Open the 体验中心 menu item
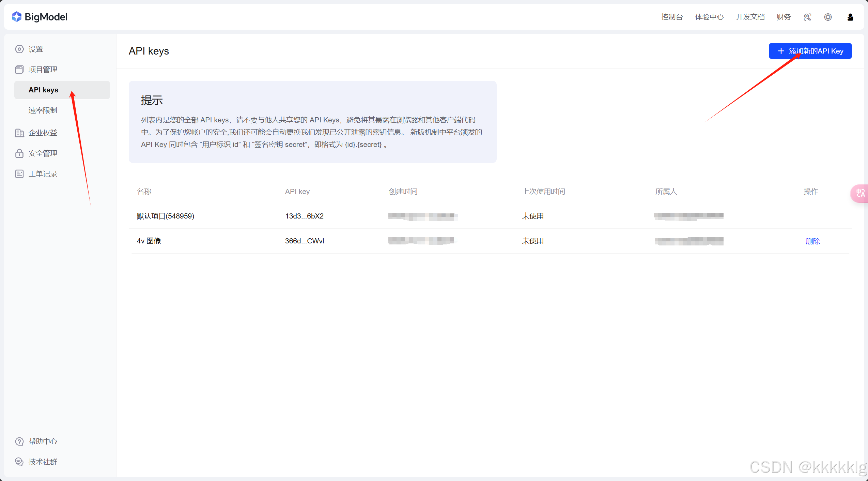This screenshot has width=868, height=481. (709, 17)
